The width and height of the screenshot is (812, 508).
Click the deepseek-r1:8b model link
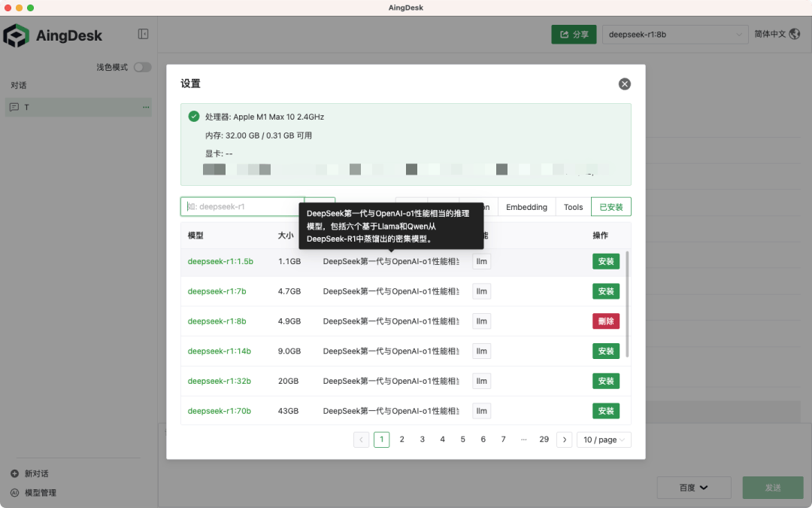[217, 321]
